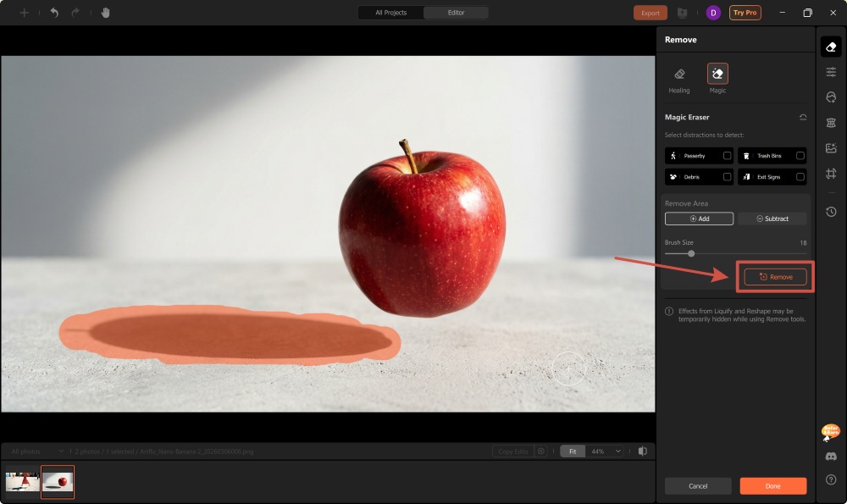
Task: Click the orange Remove button
Action: pyautogui.click(x=774, y=276)
